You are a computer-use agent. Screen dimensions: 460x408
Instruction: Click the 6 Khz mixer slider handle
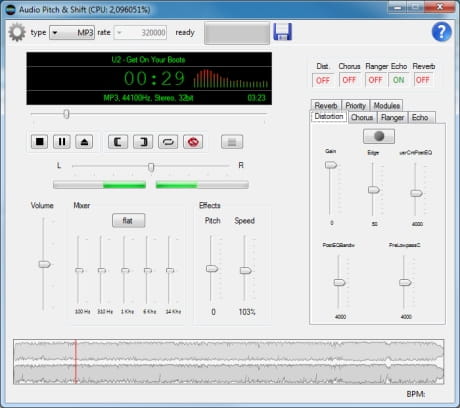148,270
